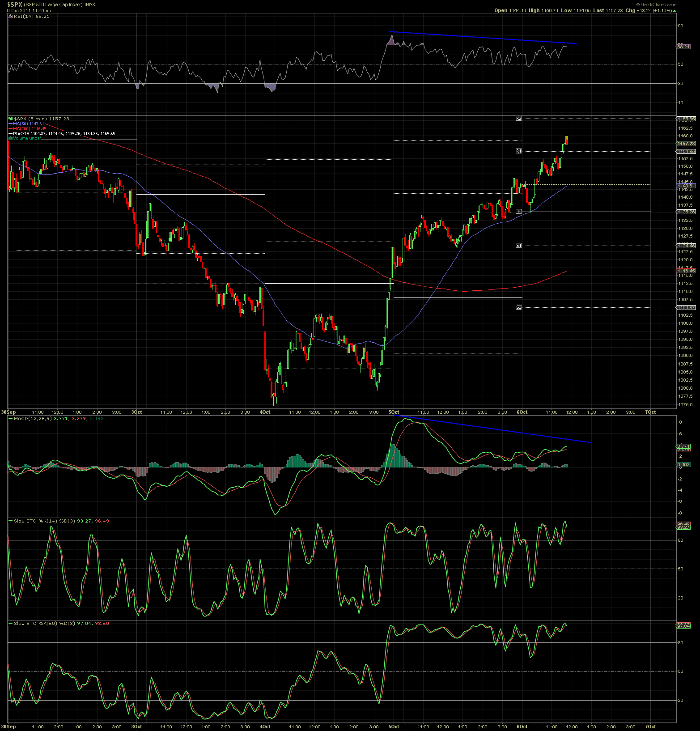Click the 5Oct date marker on the price axis

pos(394,412)
